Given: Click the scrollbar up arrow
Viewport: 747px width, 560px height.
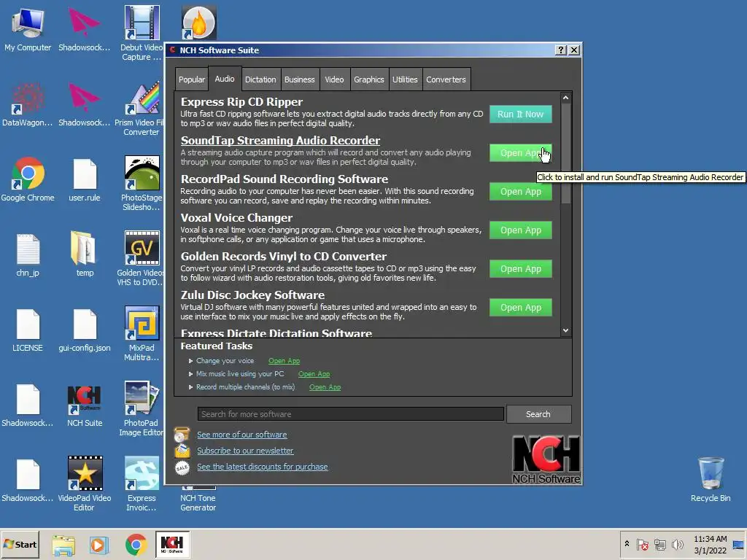Looking at the screenshot, I should (x=565, y=98).
